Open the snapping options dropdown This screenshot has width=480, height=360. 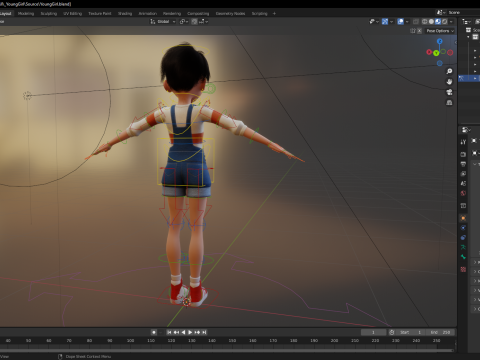click(203, 22)
